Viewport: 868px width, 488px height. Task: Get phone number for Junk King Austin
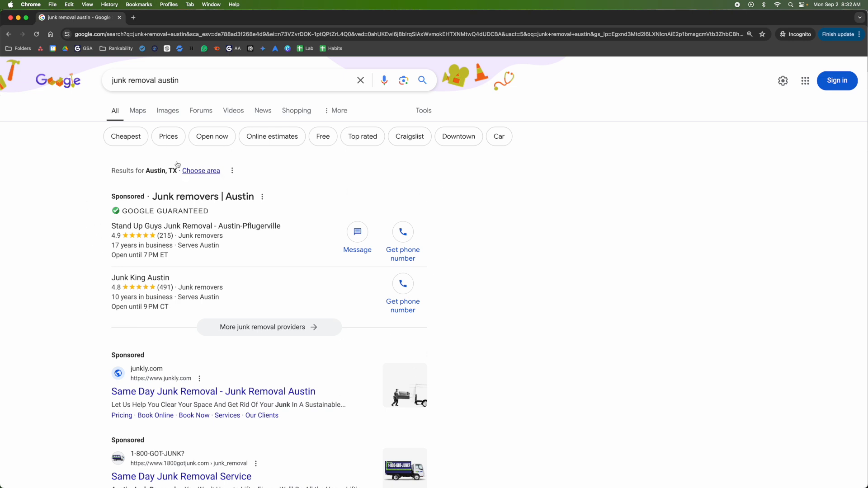pos(403,294)
